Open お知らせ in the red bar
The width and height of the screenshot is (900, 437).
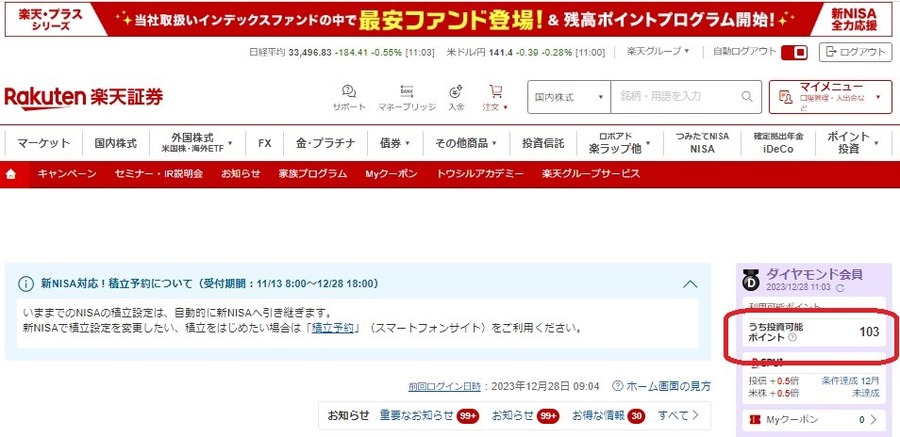240,174
